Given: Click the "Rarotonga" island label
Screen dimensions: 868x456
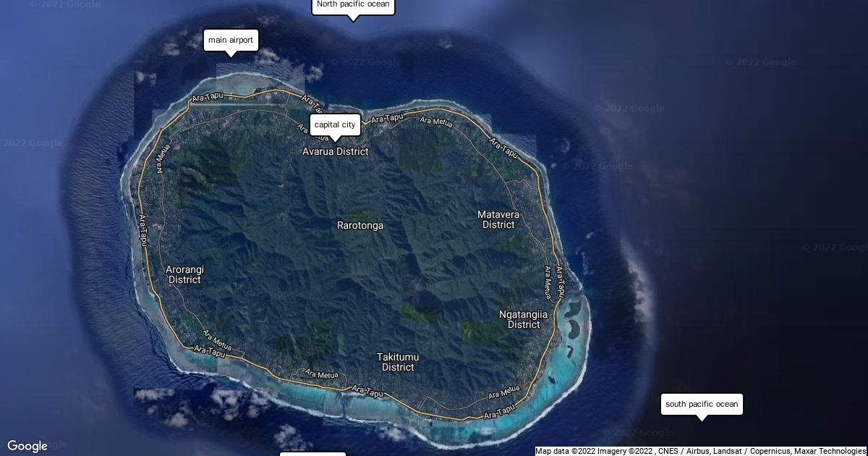Looking at the screenshot, I should click(x=360, y=225).
